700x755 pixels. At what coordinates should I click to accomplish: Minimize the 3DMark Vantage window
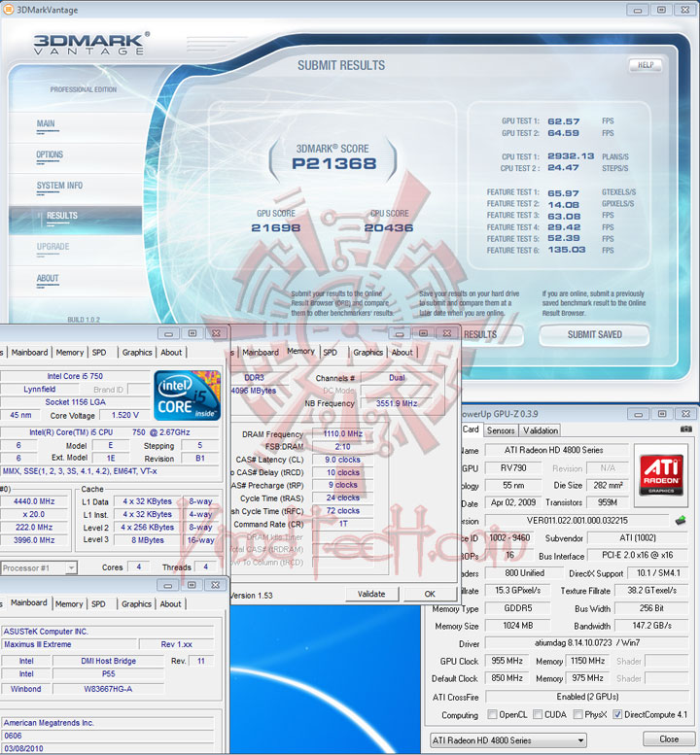(638, 10)
